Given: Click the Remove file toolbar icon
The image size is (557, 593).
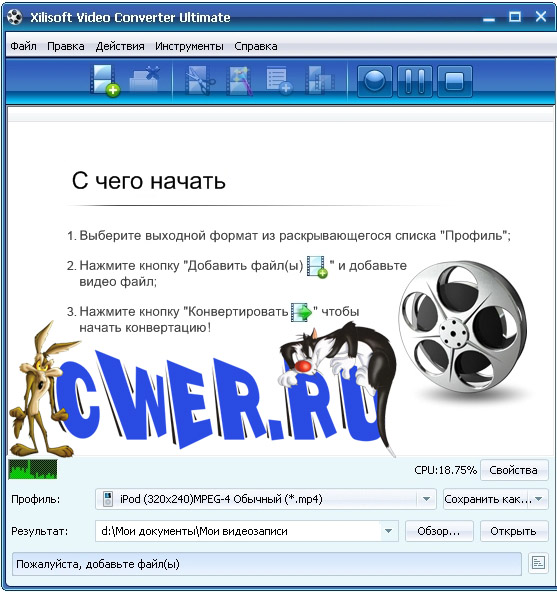Looking at the screenshot, I should (x=144, y=80).
